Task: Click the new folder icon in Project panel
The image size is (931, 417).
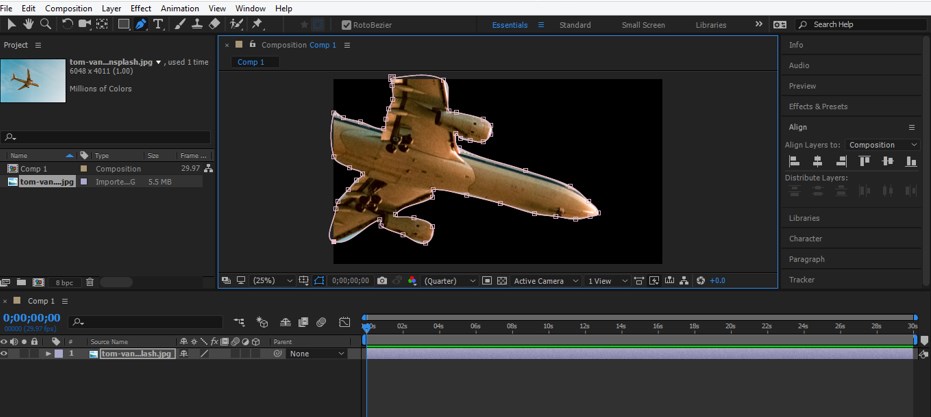Action: pyautogui.click(x=21, y=282)
